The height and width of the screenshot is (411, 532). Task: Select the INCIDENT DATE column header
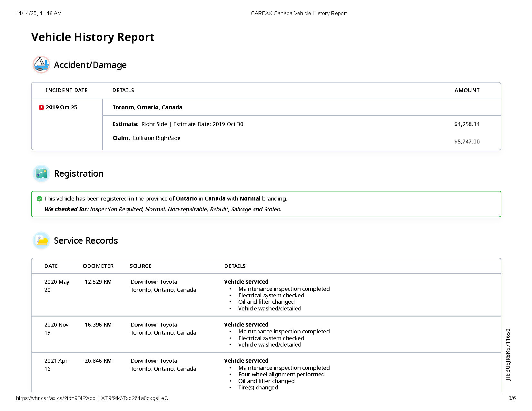pos(66,91)
